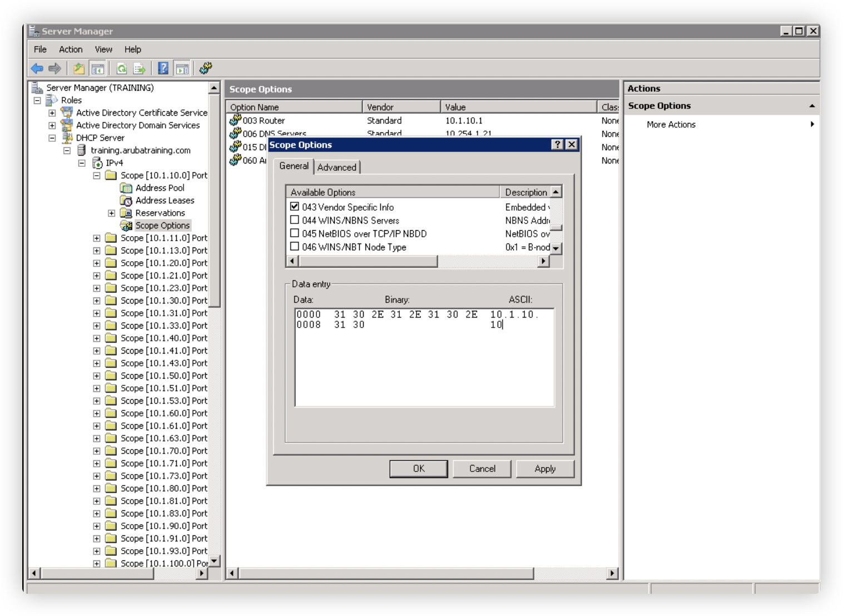
Task: Switch to the Advanced tab
Action: [336, 167]
